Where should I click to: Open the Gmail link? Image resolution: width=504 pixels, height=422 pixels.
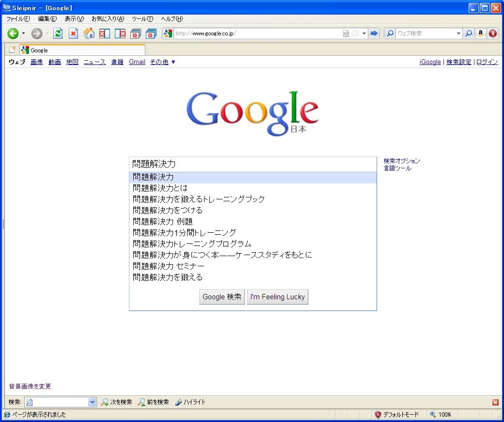pos(137,62)
